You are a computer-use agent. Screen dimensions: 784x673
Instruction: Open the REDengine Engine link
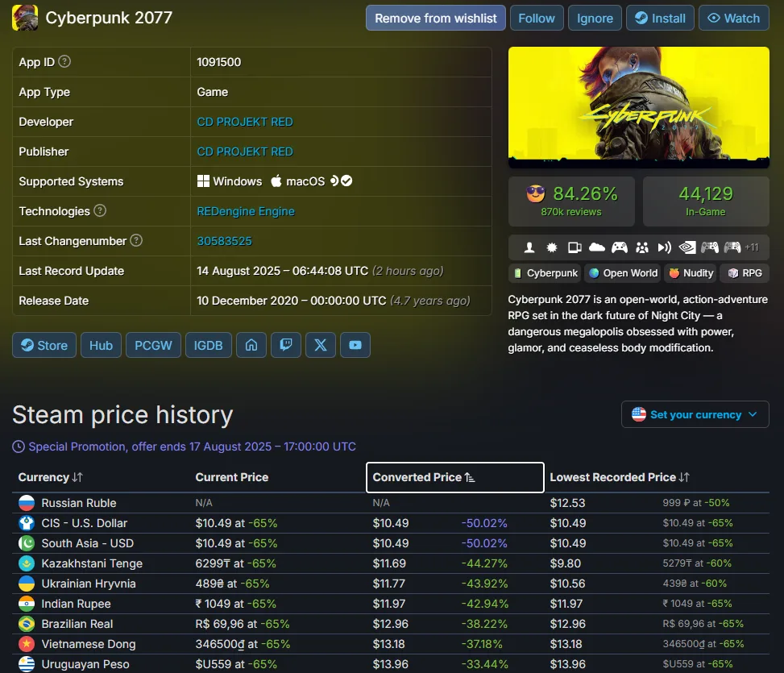click(246, 211)
